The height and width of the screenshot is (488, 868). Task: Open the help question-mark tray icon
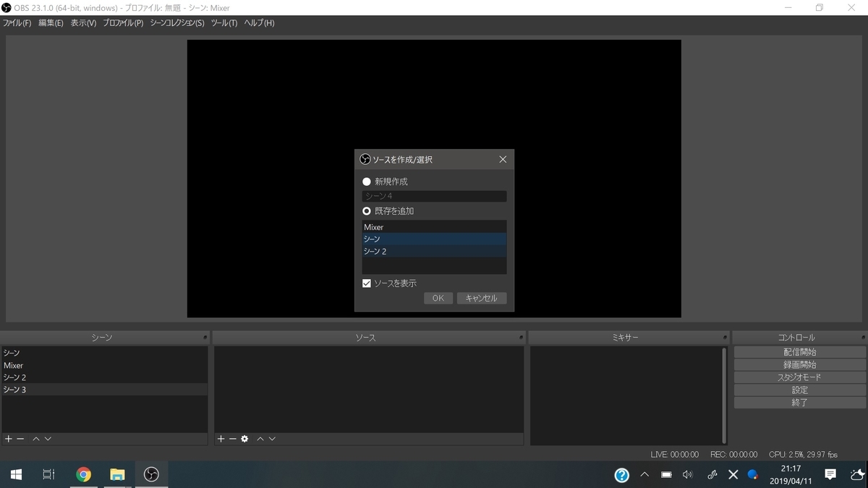[622, 475]
